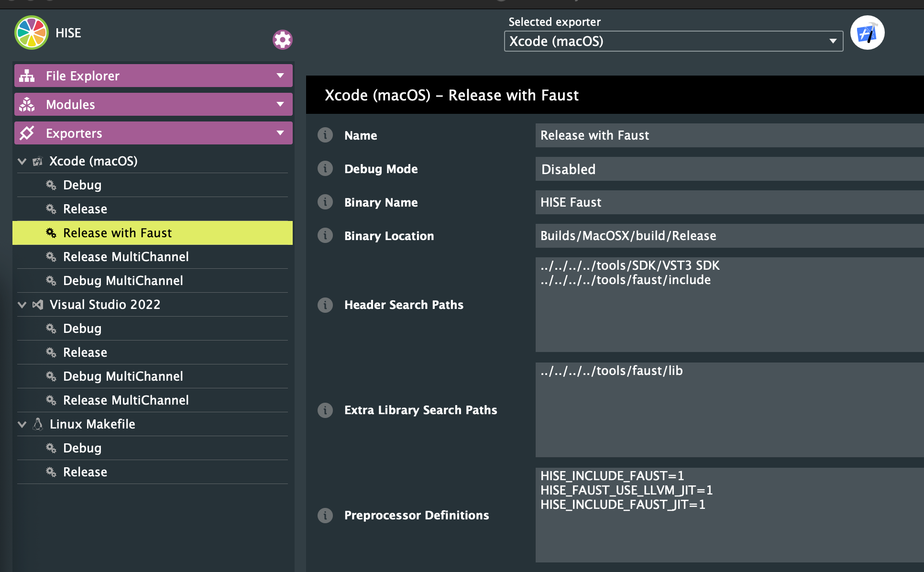Click into Extra Library Search Paths box

click(x=730, y=410)
